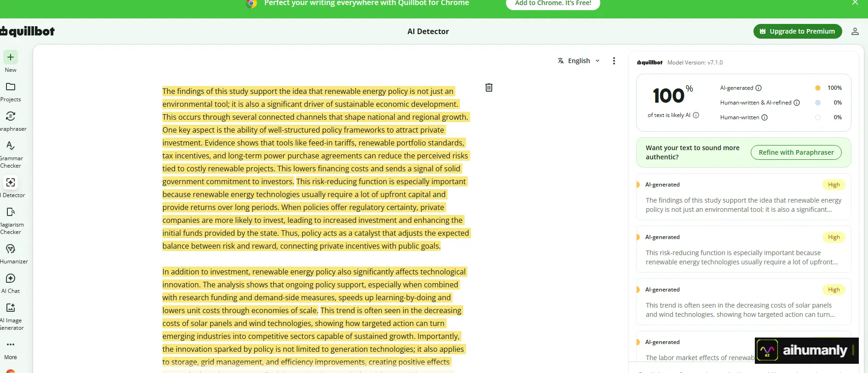Open the AI Chat icon
868x373 pixels.
click(11, 278)
